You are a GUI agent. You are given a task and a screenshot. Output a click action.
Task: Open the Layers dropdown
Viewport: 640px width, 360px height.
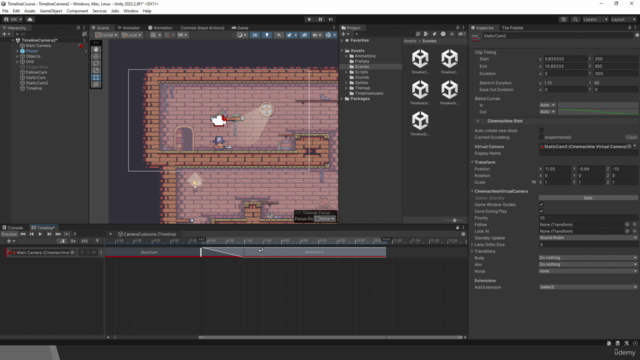coord(595,19)
